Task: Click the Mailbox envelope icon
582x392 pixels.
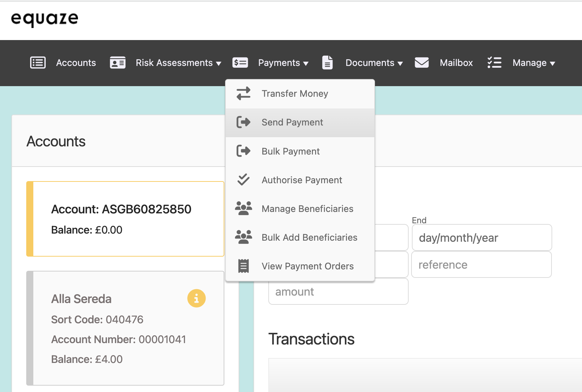Action: pyautogui.click(x=421, y=63)
